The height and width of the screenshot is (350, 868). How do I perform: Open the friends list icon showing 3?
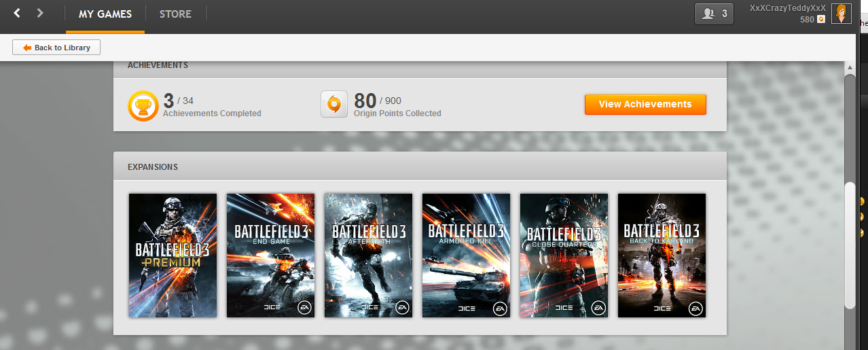click(714, 14)
